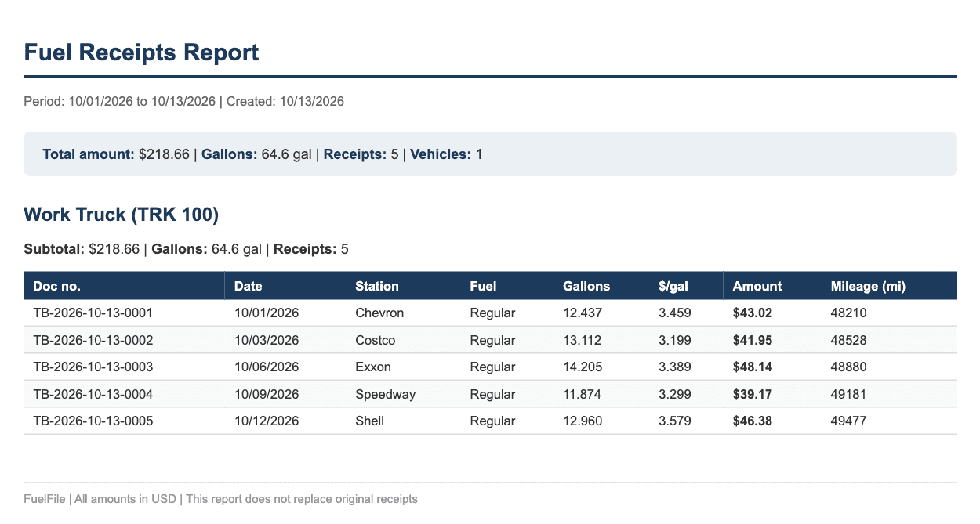Click the mileage value 49181
This screenshot has height=524, width=980.
coord(848,394)
